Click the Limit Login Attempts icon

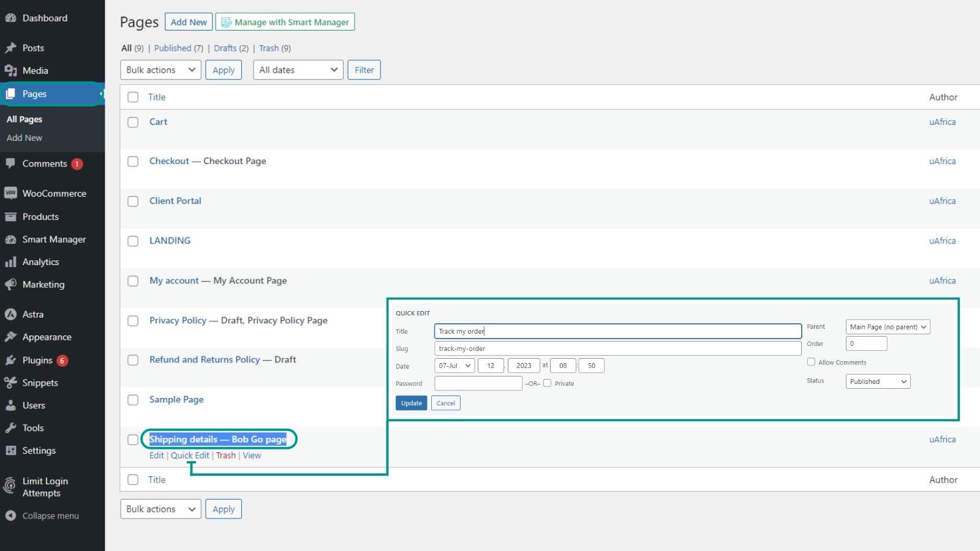pos(10,486)
